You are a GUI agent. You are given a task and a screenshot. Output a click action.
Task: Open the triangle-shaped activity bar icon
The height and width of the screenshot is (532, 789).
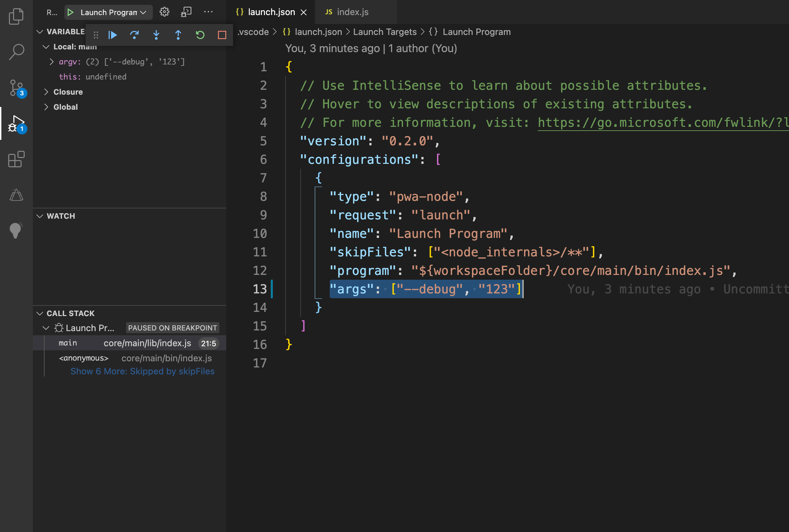16,195
